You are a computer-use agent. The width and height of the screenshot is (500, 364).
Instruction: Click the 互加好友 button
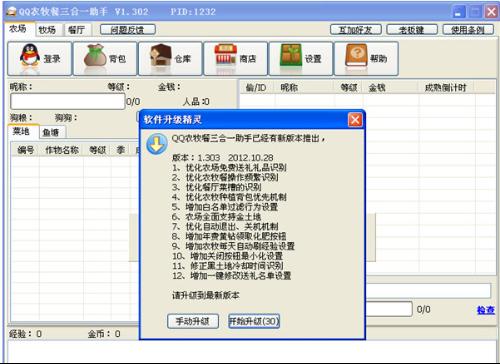(356, 30)
